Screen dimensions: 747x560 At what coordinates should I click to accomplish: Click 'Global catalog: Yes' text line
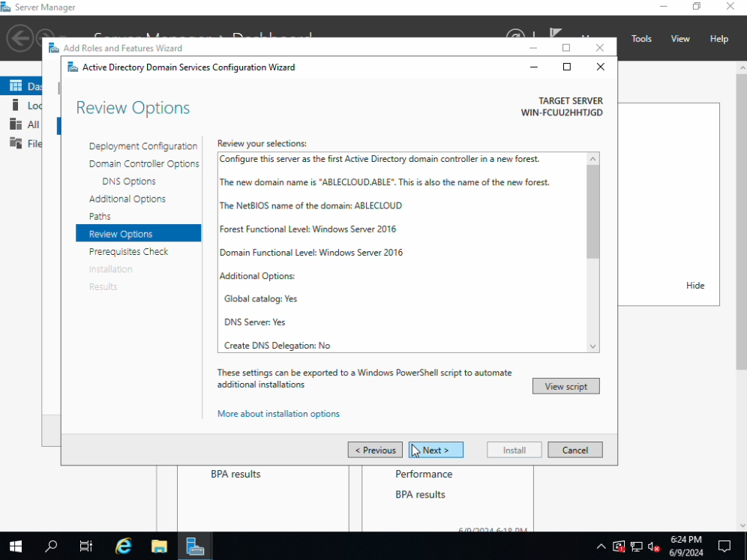pos(260,299)
